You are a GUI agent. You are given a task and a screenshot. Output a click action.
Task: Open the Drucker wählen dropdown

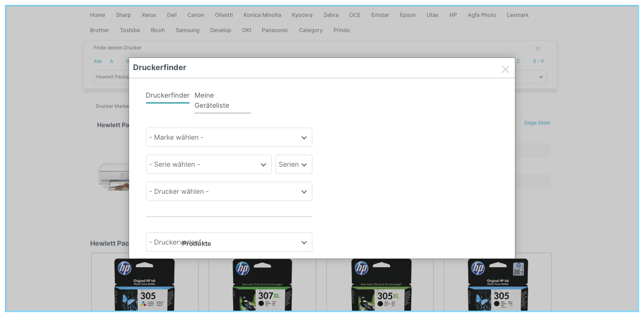click(229, 191)
